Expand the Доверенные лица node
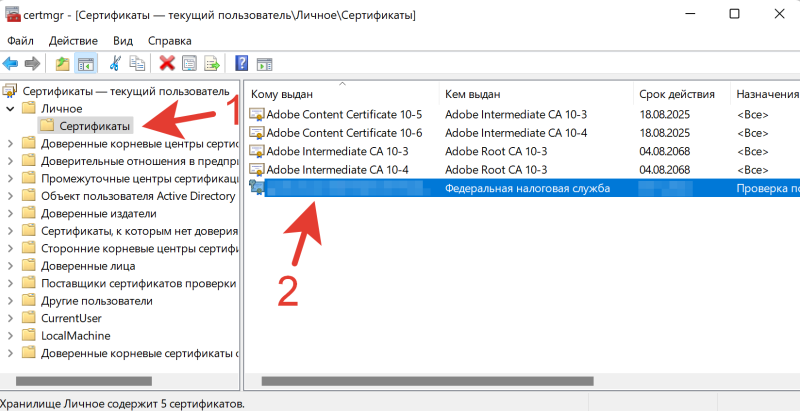The image size is (800, 411). [10, 266]
